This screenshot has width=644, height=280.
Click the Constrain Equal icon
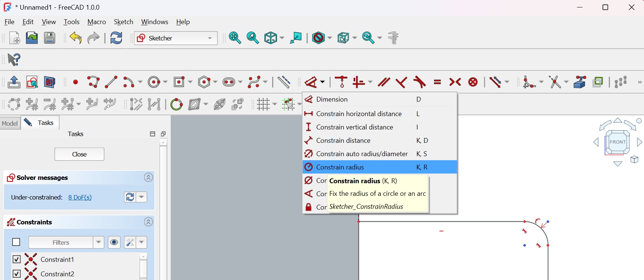[437, 82]
